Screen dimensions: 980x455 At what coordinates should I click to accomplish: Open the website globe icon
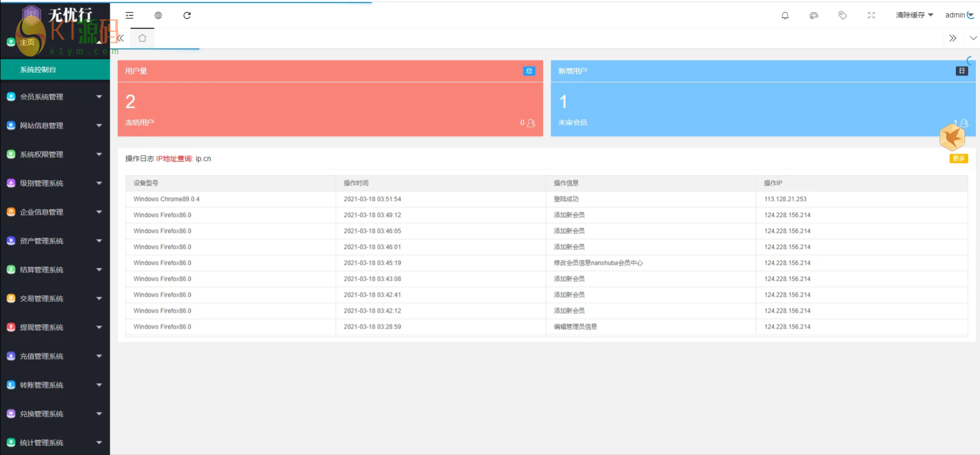[158, 15]
